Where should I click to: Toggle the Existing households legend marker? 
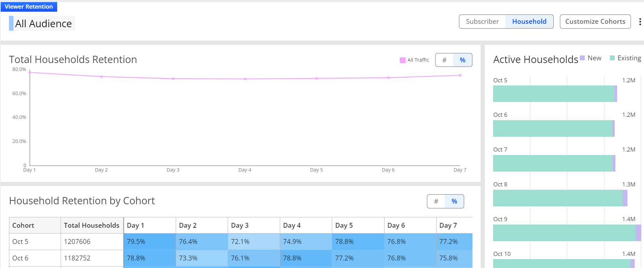(x=612, y=58)
